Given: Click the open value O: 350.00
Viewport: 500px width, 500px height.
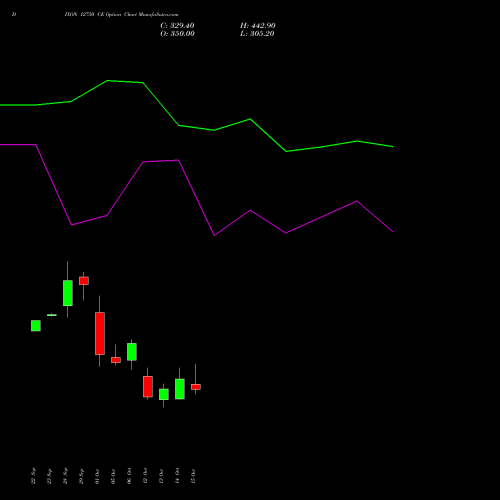Looking at the screenshot, I should (177, 34).
